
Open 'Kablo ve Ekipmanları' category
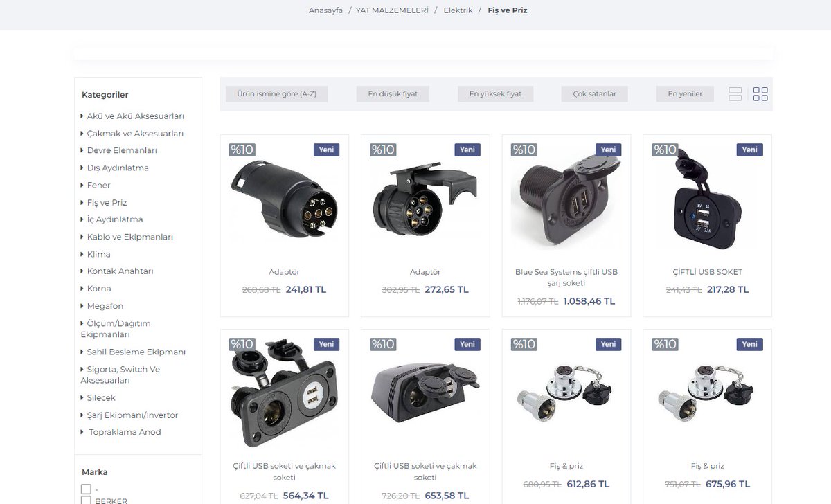click(130, 237)
